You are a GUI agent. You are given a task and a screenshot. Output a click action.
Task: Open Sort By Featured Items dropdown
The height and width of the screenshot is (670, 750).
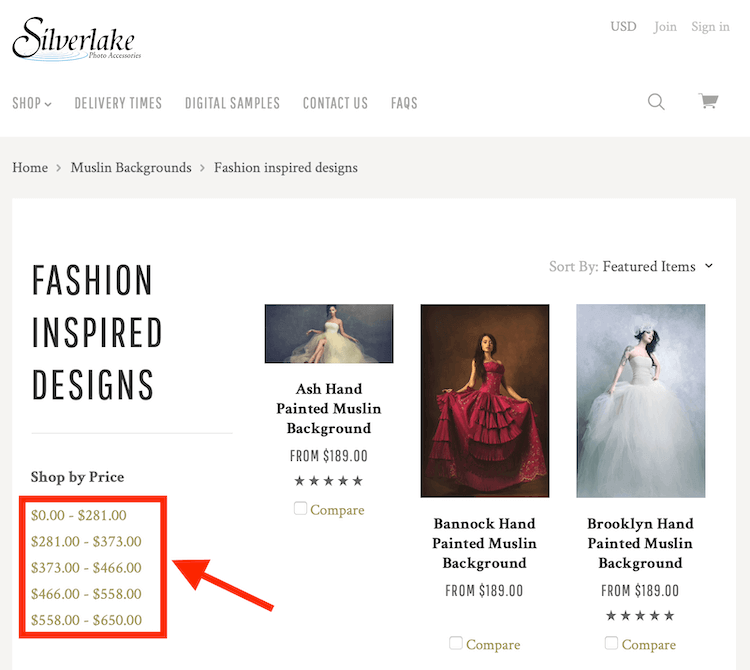click(x=657, y=266)
